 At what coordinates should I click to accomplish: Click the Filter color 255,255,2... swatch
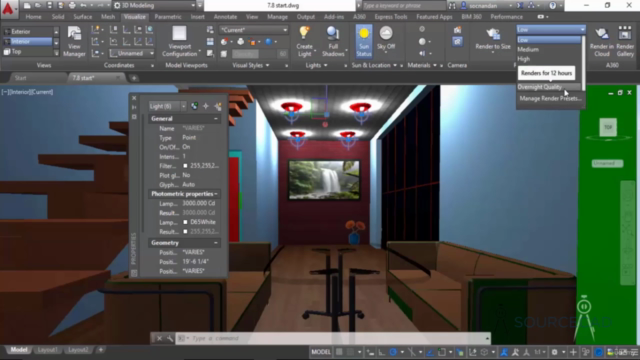185,166
